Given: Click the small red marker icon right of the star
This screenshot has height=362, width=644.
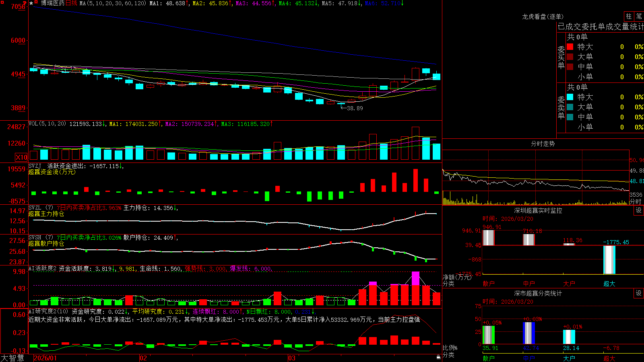Looking at the screenshot, I should (36, 2).
